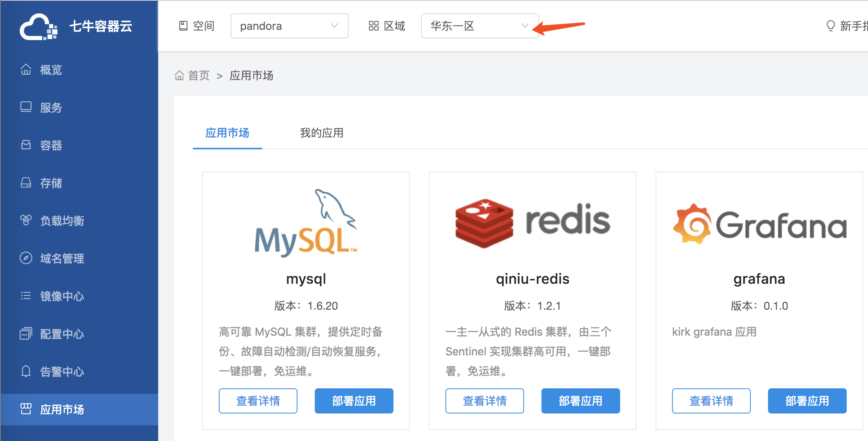The width and height of the screenshot is (868, 441).
Task: Expand the pandora dropdown chevron arrow
Action: (x=334, y=26)
